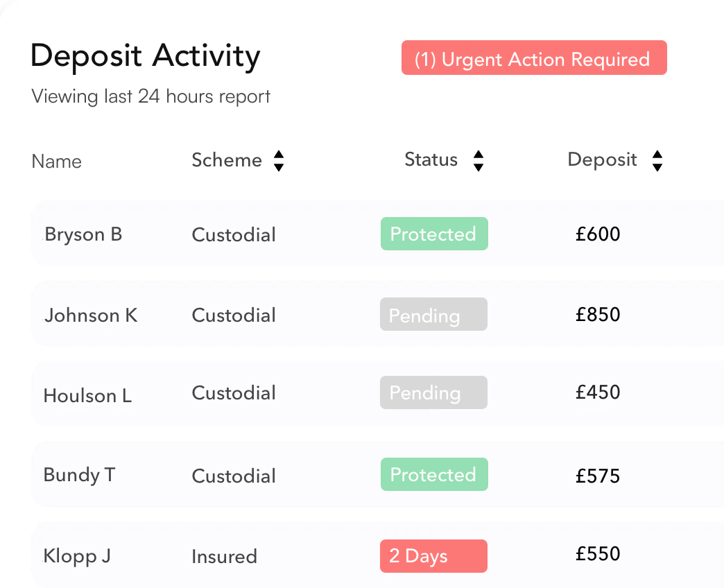Click the Deposit column header text
The image size is (724, 588).
[602, 160]
